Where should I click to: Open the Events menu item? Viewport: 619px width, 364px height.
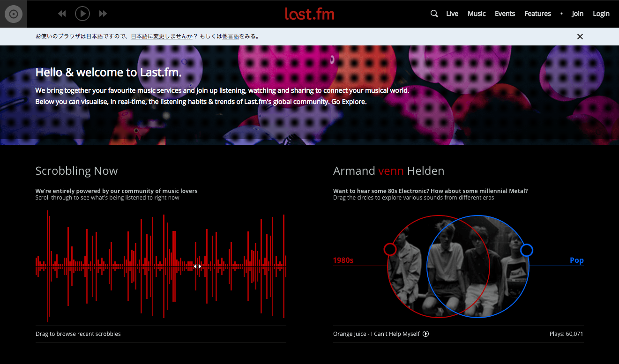tap(505, 14)
